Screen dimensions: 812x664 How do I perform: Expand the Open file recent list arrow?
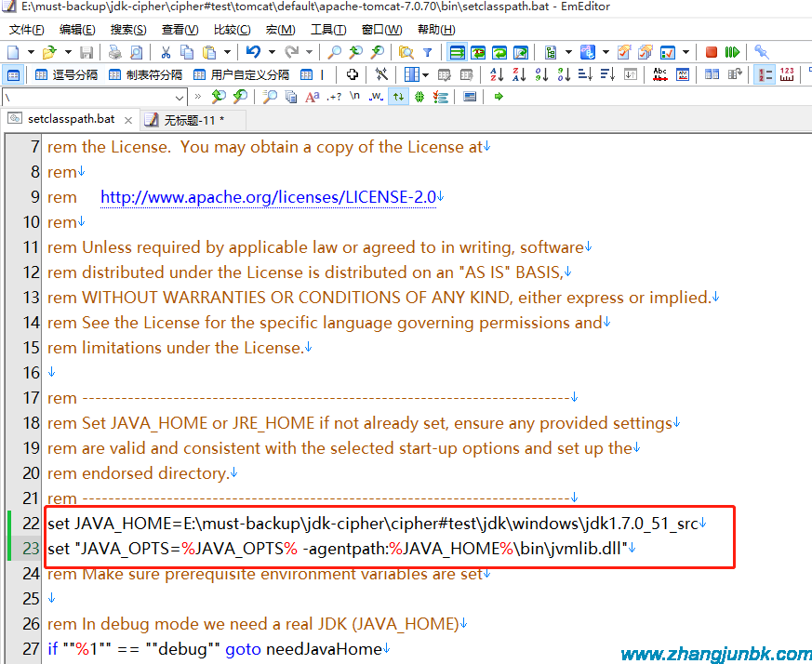(68, 52)
